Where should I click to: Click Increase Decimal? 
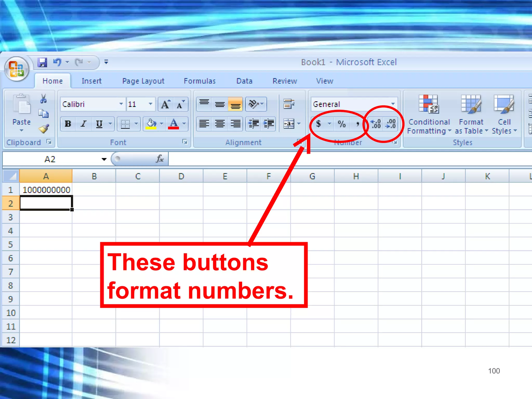pos(376,124)
